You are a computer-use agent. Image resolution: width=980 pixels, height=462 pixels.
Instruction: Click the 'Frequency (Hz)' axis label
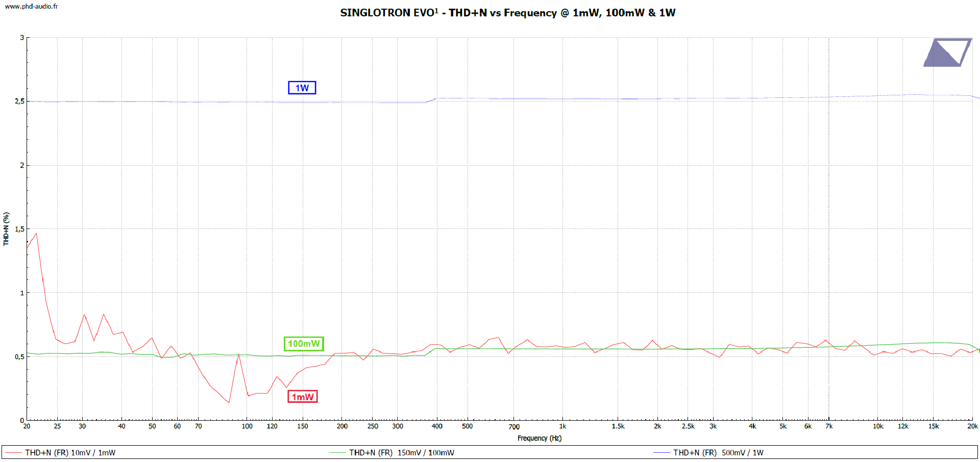pyautogui.click(x=540, y=438)
